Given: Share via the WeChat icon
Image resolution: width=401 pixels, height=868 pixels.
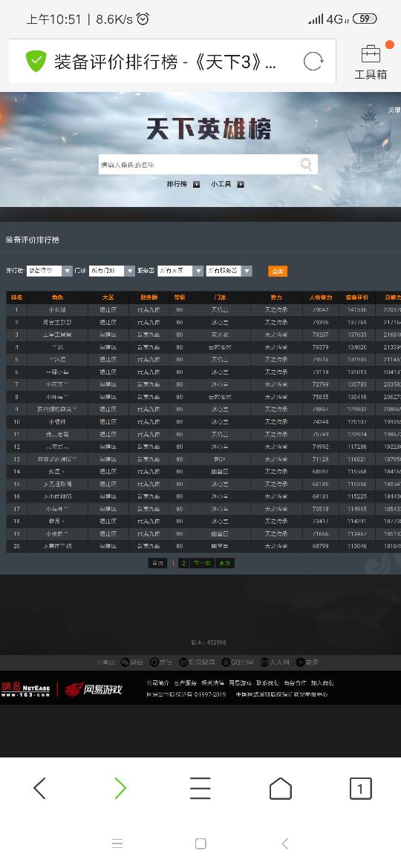Looking at the screenshot, I should tap(125, 662).
